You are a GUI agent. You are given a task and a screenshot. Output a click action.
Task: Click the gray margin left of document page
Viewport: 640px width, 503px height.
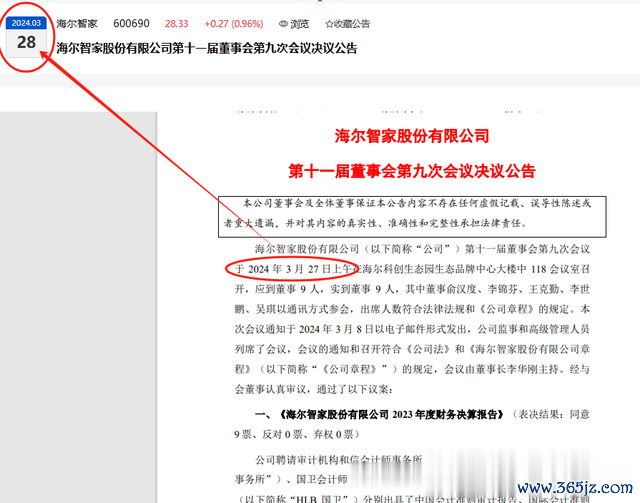pos(100,300)
